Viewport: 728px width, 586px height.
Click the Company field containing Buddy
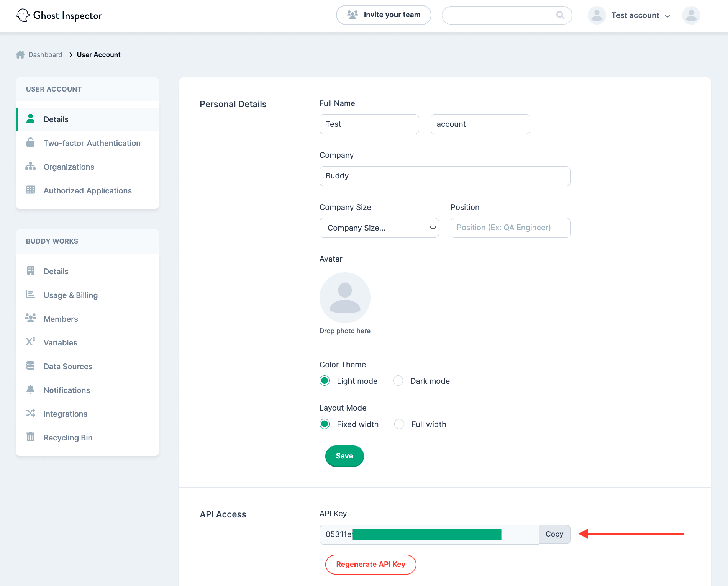pos(445,176)
